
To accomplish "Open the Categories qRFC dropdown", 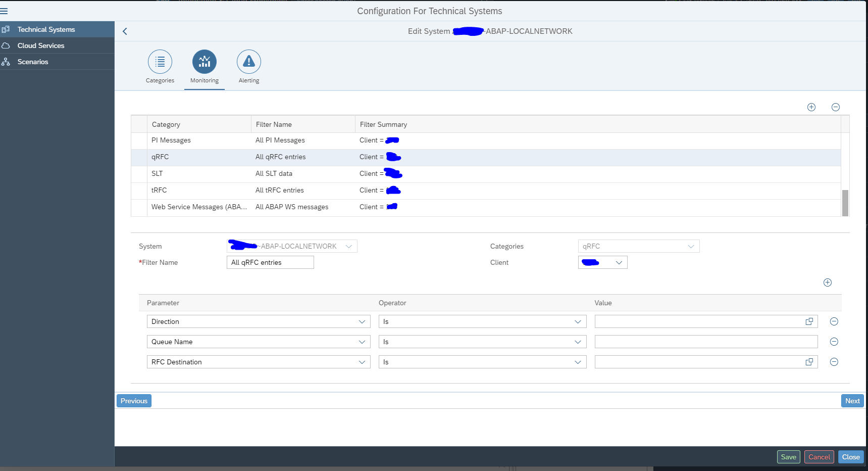I will point(691,247).
